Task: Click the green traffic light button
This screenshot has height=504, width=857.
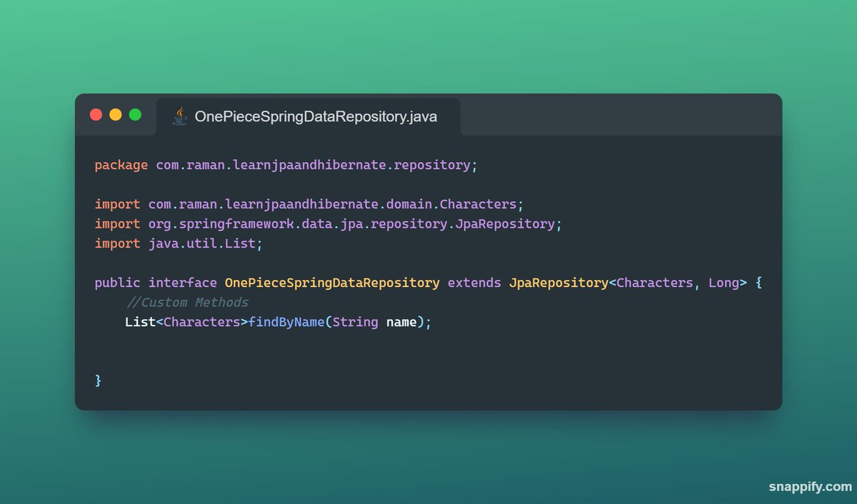Action: point(135,114)
